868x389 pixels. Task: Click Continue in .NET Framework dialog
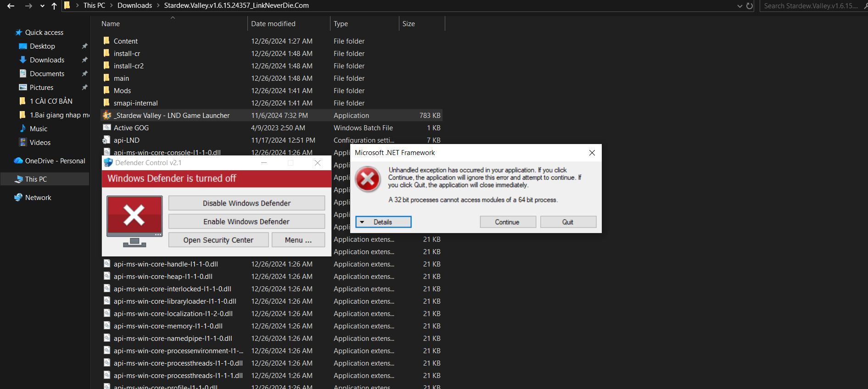click(508, 222)
